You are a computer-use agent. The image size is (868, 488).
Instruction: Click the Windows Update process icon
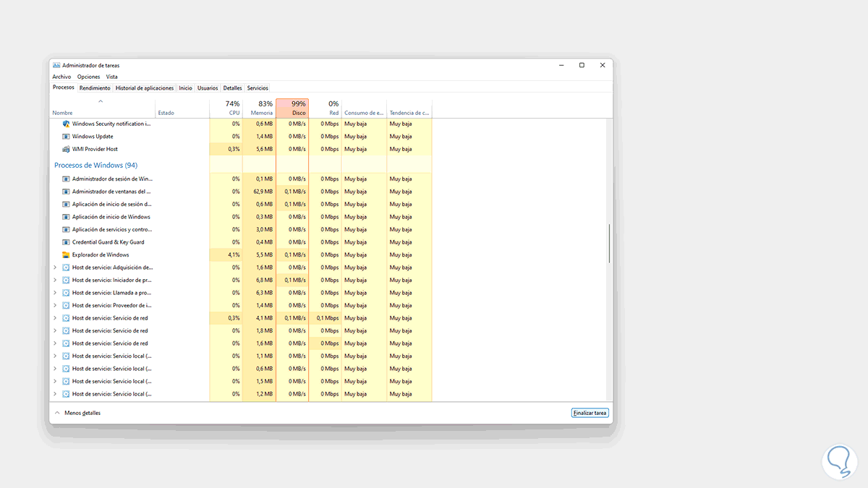pyautogui.click(x=66, y=136)
